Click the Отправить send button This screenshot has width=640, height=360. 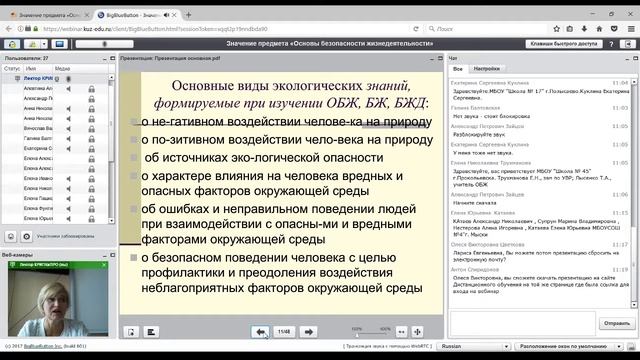(x=617, y=323)
